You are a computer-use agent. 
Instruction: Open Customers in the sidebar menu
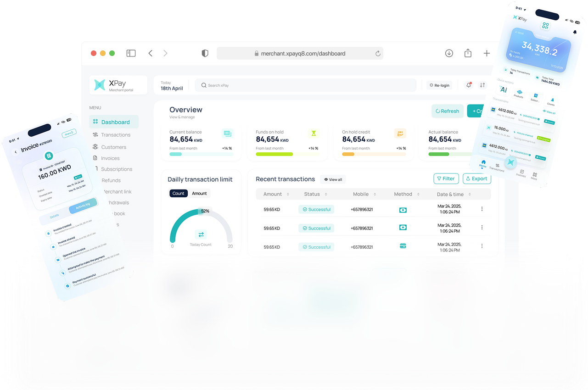click(109, 147)
